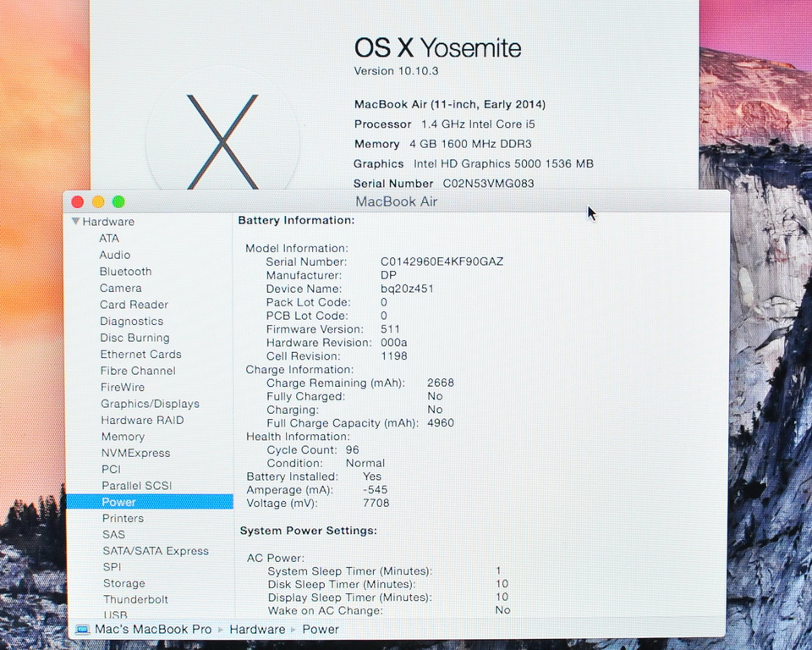Image resolution: width=812 pixels, height=650 pixels.
Task: Click Memory 4 GB 1600 MHz DDR3
Action: (442, 144)
